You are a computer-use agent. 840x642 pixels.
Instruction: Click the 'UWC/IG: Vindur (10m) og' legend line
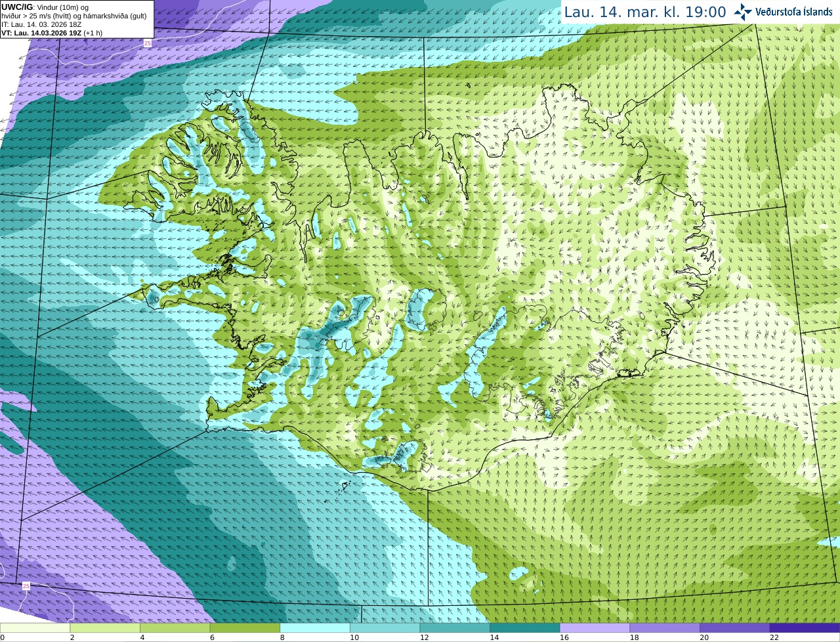45,7
